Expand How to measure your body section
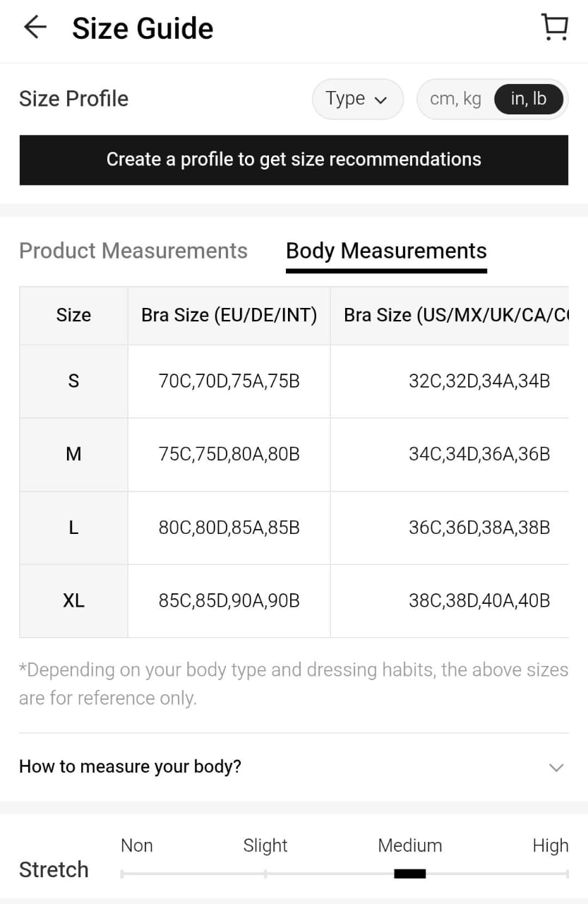 pyautogui.click(x=131, y=766)
